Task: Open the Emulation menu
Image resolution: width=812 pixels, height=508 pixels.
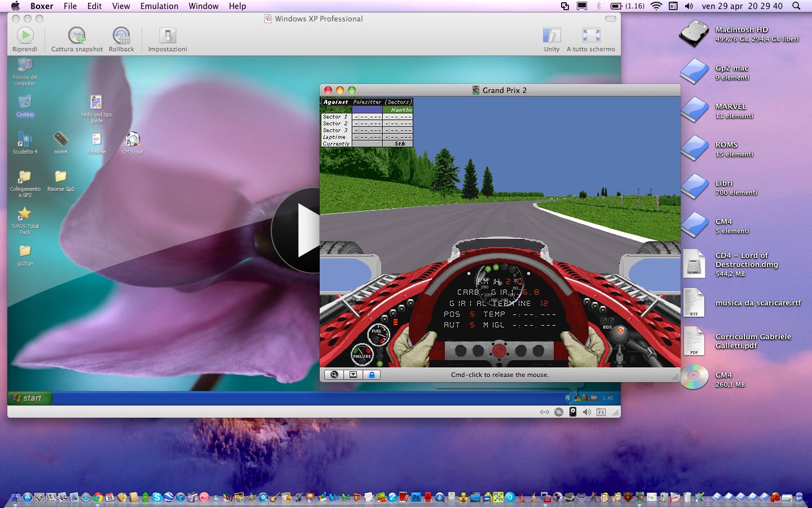Action: click(159, 6)
